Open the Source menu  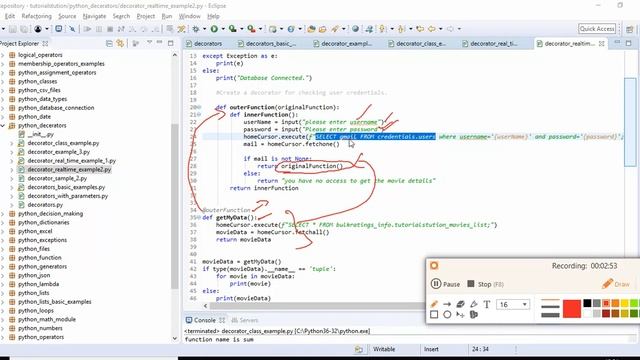click(x=67, y=16)
